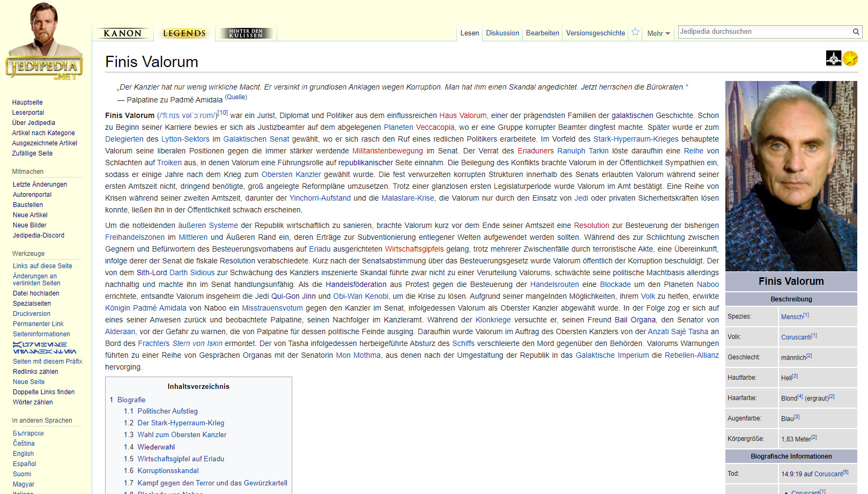The height and width of the screenshot is (494, 868).
Task: Open the Obi-Wan Kenobi link
Action: click(x=361, y=296)
